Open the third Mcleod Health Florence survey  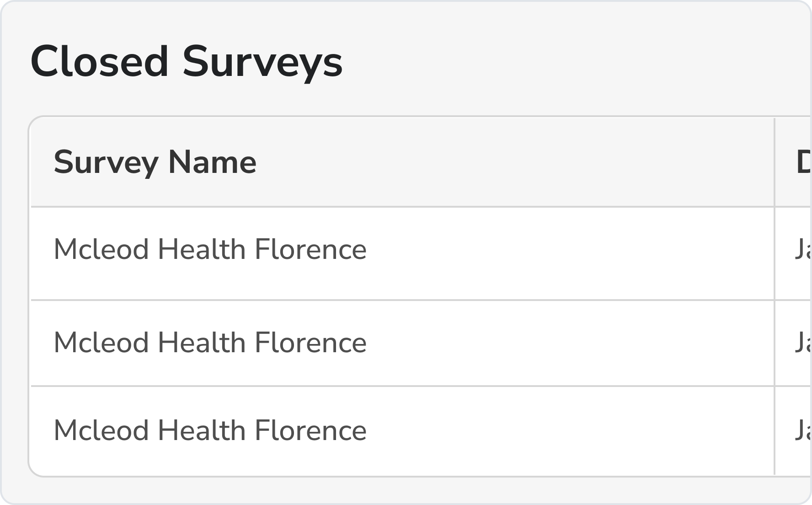(210, 430)
